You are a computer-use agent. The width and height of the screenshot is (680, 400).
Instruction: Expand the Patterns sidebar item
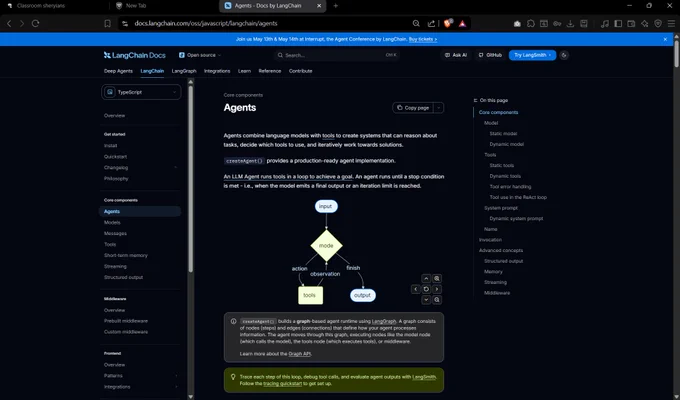click(x=176, y=376)
